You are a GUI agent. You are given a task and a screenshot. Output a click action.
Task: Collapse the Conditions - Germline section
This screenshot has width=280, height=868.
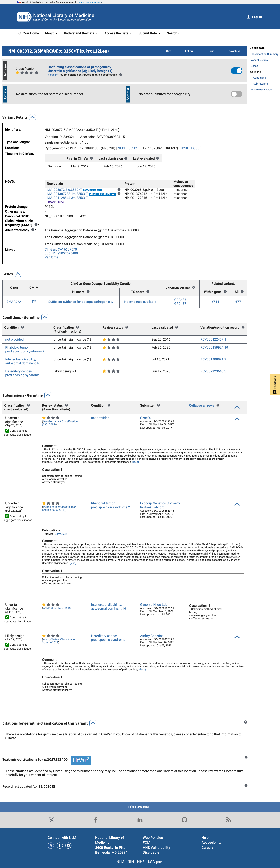45,317
